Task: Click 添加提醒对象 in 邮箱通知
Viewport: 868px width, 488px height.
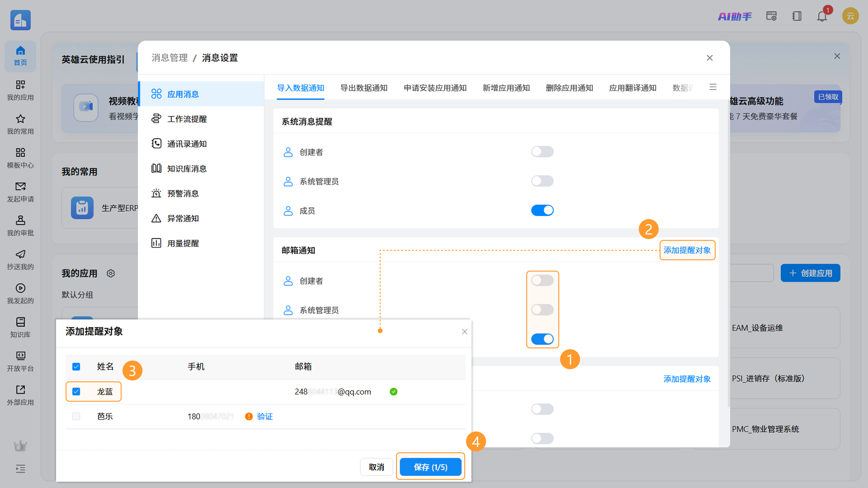Action: (687, 250)
